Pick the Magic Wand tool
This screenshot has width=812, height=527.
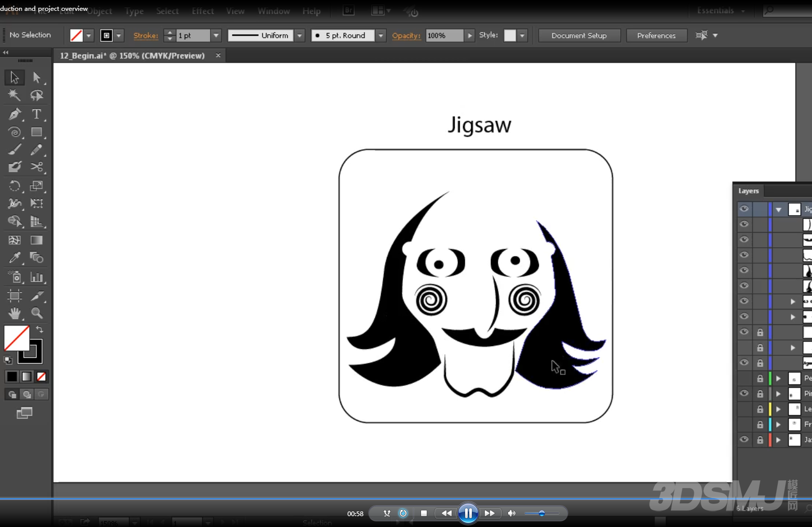(15, 95)
